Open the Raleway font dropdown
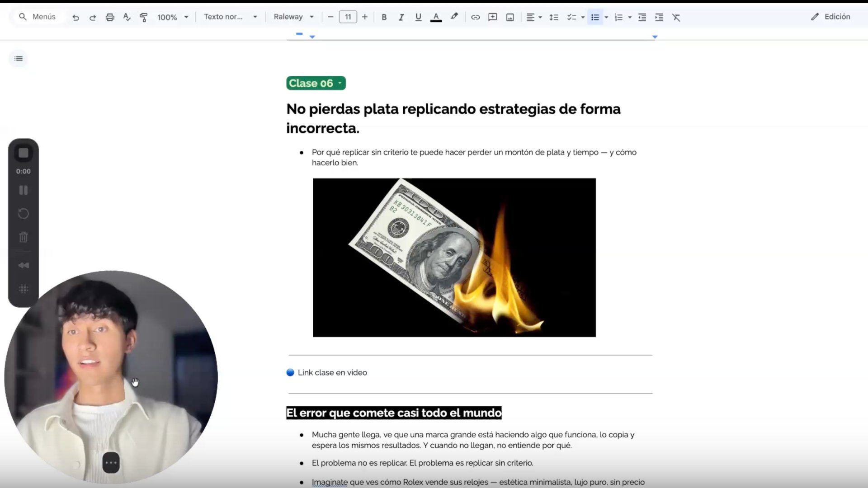Screen dimensions: 868x488 pos(294,17)
